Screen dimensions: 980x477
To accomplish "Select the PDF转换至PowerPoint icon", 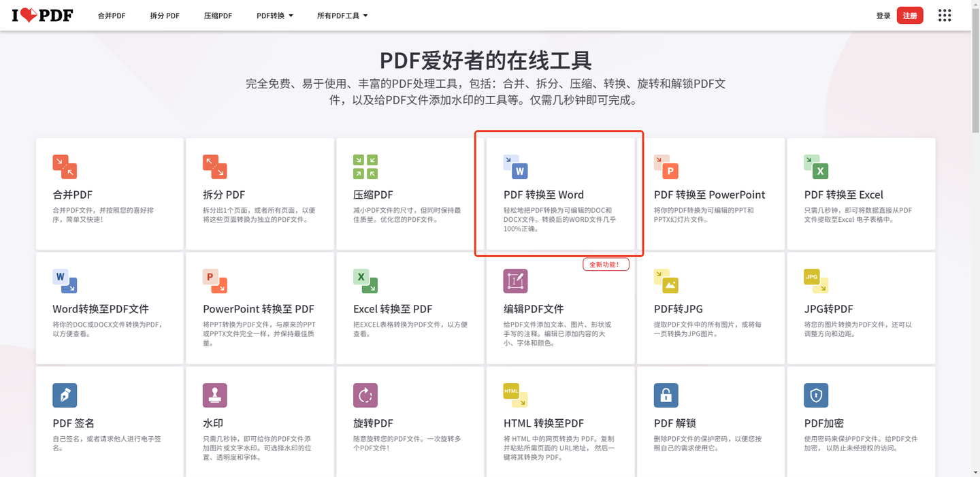I will [666, 167].
